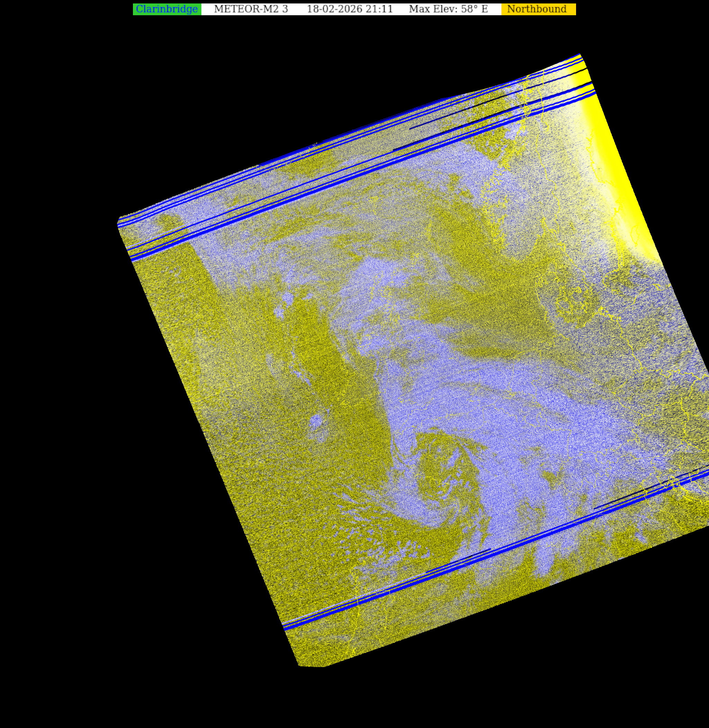Click the small round cloud spot left of swirl
Image resolution: width=709 pixels, height=728 pixels.
pyautogui.click(x=316, y=422)
